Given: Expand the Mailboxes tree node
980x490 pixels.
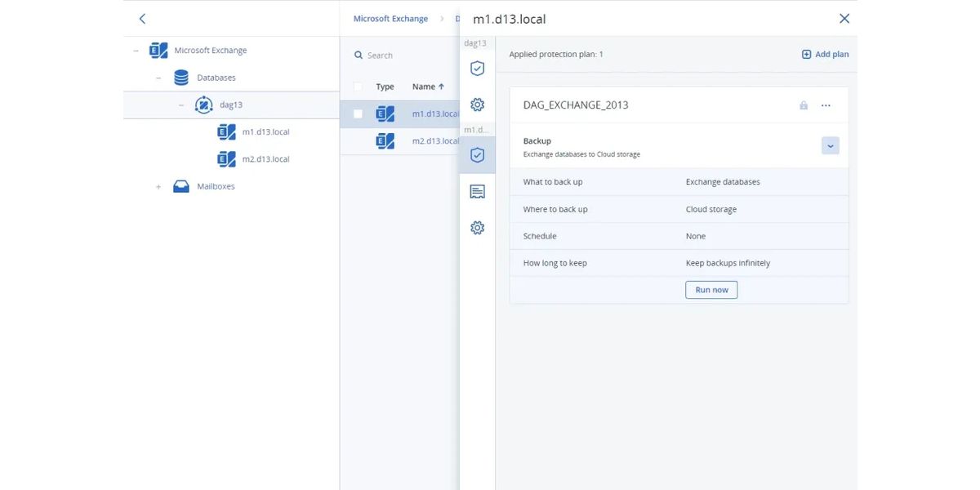Looking at the screenshot, I should click(158, 187).
